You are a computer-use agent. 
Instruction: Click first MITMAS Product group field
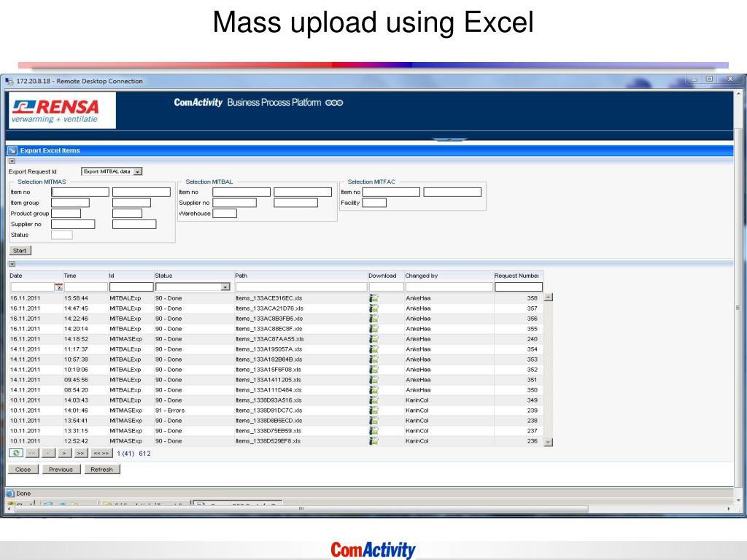point(66,214)
